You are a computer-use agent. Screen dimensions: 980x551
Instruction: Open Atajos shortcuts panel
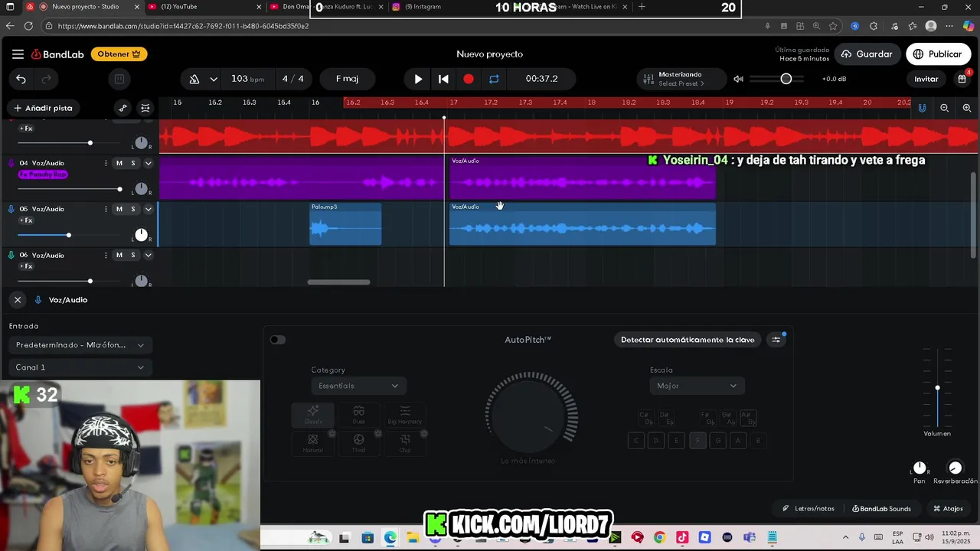point(948,509)
